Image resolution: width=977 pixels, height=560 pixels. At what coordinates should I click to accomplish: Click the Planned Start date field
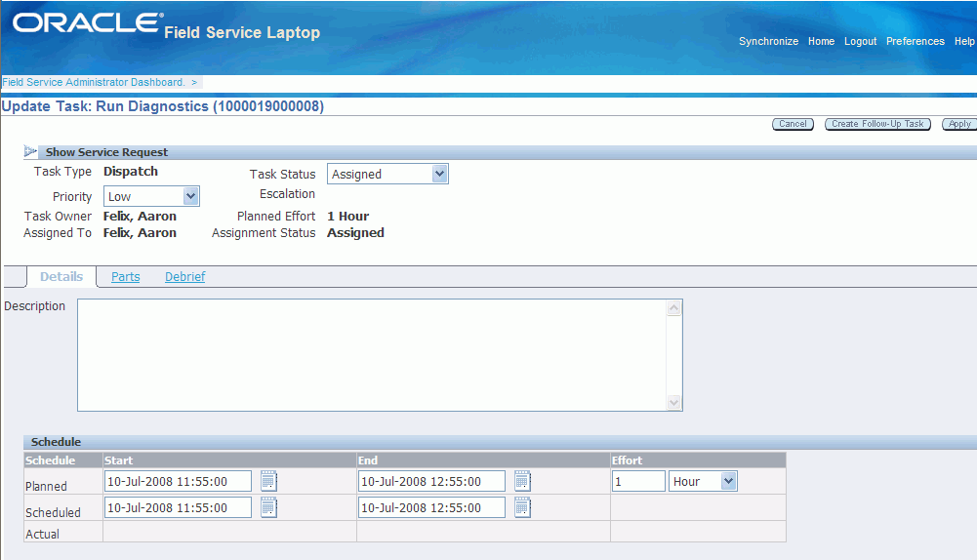pyautogui.click(x=178, y=481)
